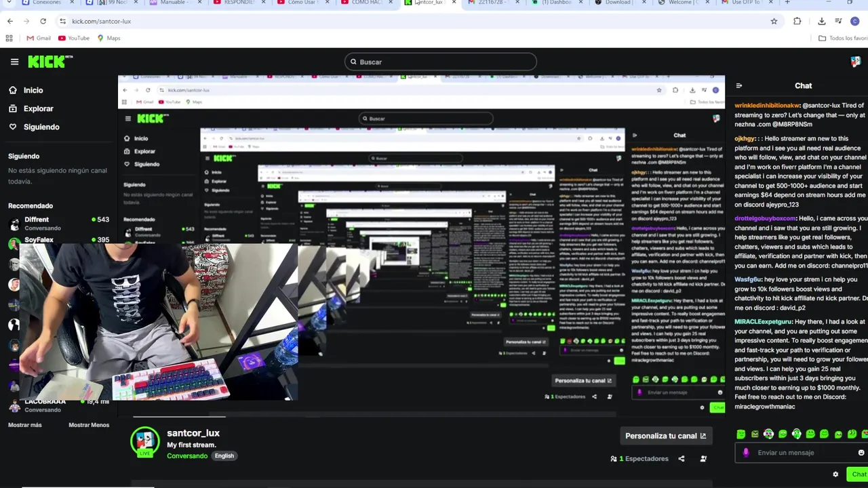This screenshot has height=488, width=868.
Task: Click Mostrar Menos in sidebar
Action: click(x=89, y=425)
